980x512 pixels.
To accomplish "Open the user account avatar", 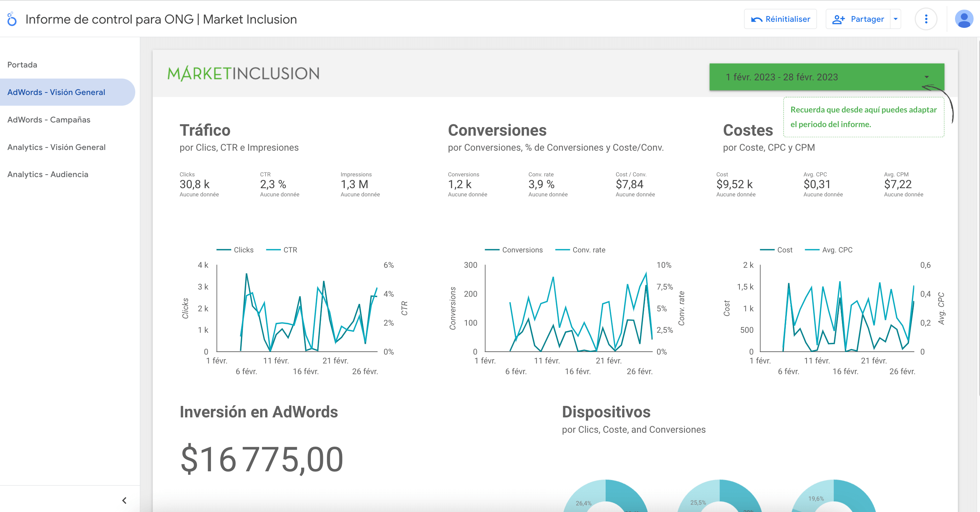I will pyautogui.click(x=964, y=19).
